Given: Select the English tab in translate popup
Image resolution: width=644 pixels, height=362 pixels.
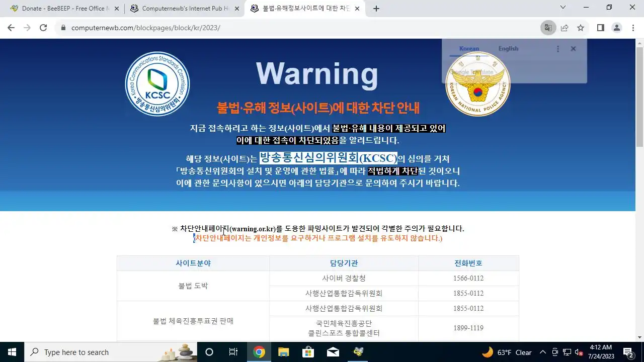Looking at the screenshot, I should click(x=508, y=49).
